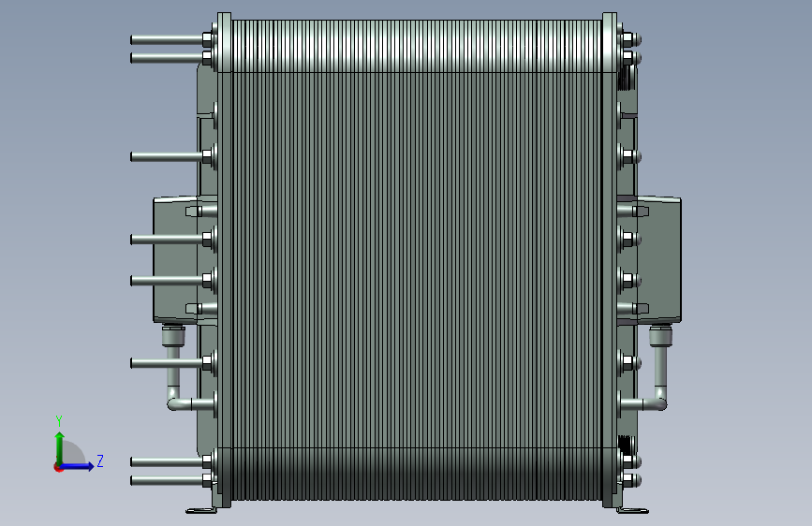
Task: Select the central finned plate stack of the model
Action: pyautogui.click(x=417, y=260)
